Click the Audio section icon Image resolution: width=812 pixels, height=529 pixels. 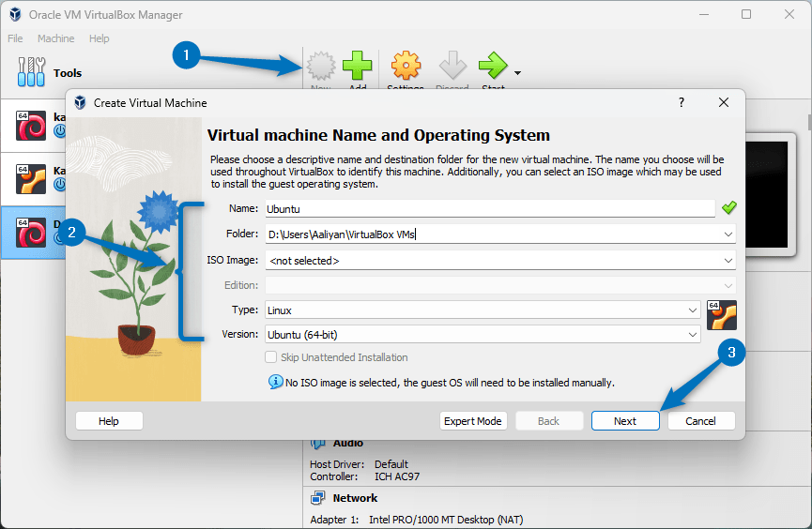tap(317, 444)
